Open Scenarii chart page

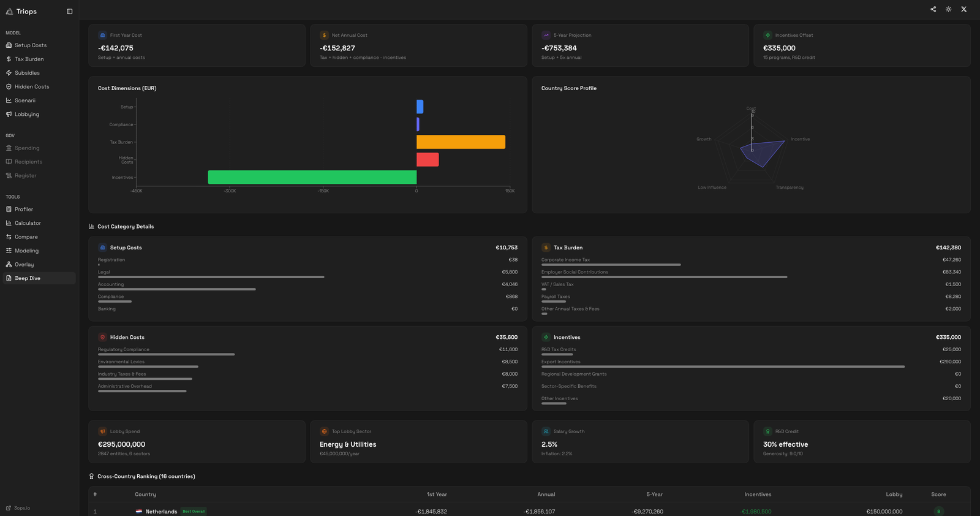click(25, 101)
